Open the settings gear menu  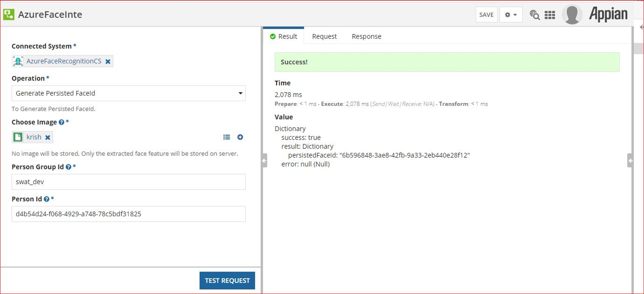[x=511, y=15]
